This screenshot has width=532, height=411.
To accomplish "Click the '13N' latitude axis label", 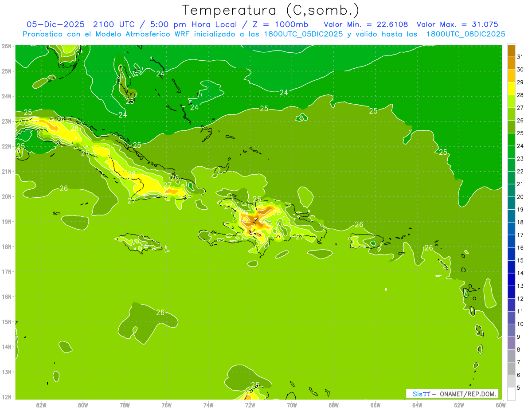I will pos(6,372).
